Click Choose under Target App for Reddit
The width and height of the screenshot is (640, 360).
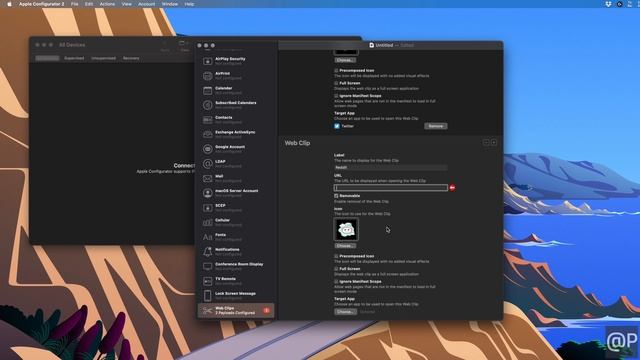pos(345,312)
